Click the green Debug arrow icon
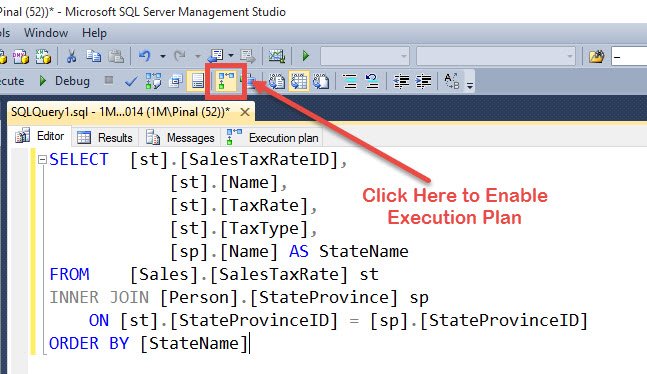 pyautogui.click(x=43, y=80)
